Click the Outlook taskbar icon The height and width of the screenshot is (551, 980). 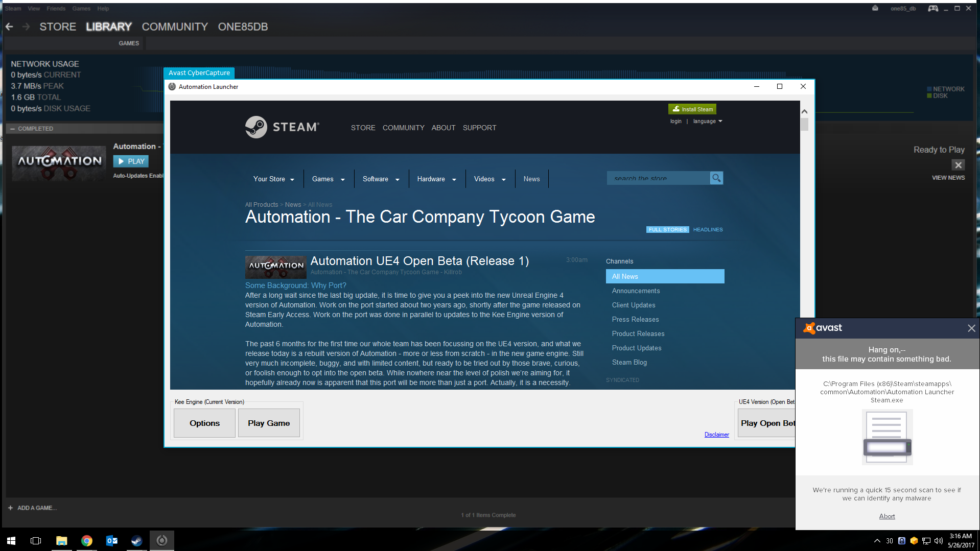[111, 541]
